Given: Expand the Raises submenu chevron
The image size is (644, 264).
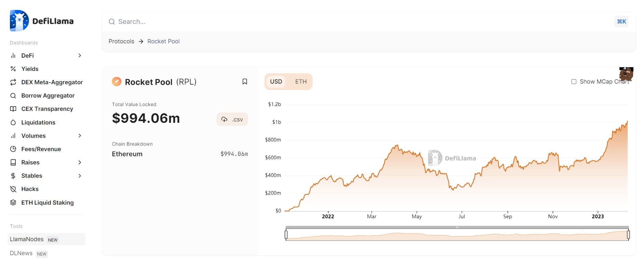Looking at the screenshot, I should [80, 162].
